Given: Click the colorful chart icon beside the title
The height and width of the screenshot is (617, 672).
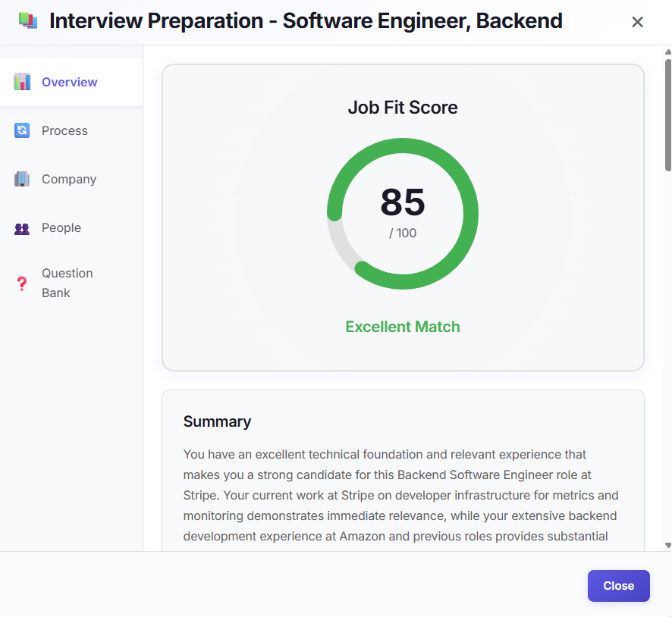Looking at the screenshot, I should pyautogui.click(x=27, y=20).
